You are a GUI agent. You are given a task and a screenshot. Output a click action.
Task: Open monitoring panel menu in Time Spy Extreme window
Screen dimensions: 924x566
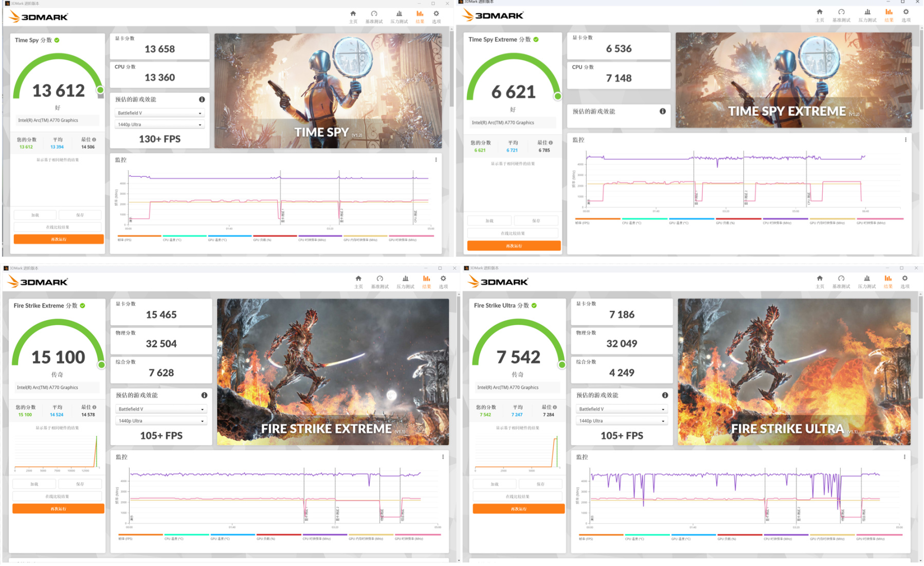pyautogui.click(x=905, y=140)
